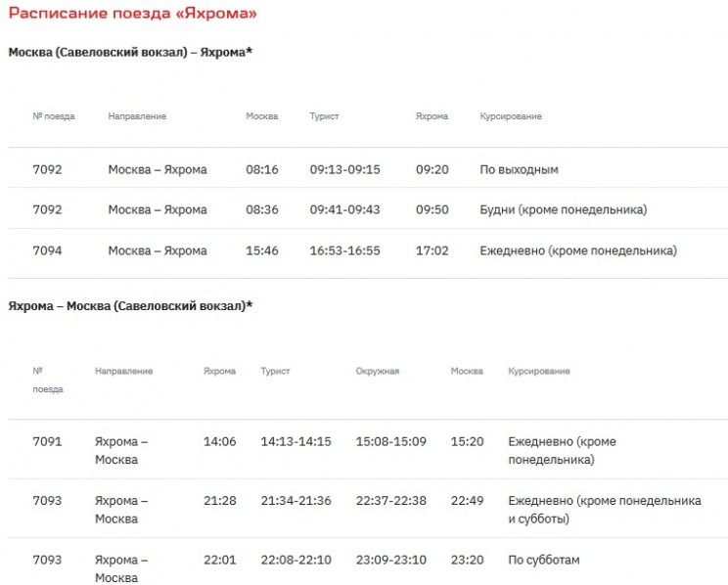The height and width of the screenshot is (585, 728).
Task: Click «По субботам» schedule note
Action: pyautogui.click(x=544, y=560)
